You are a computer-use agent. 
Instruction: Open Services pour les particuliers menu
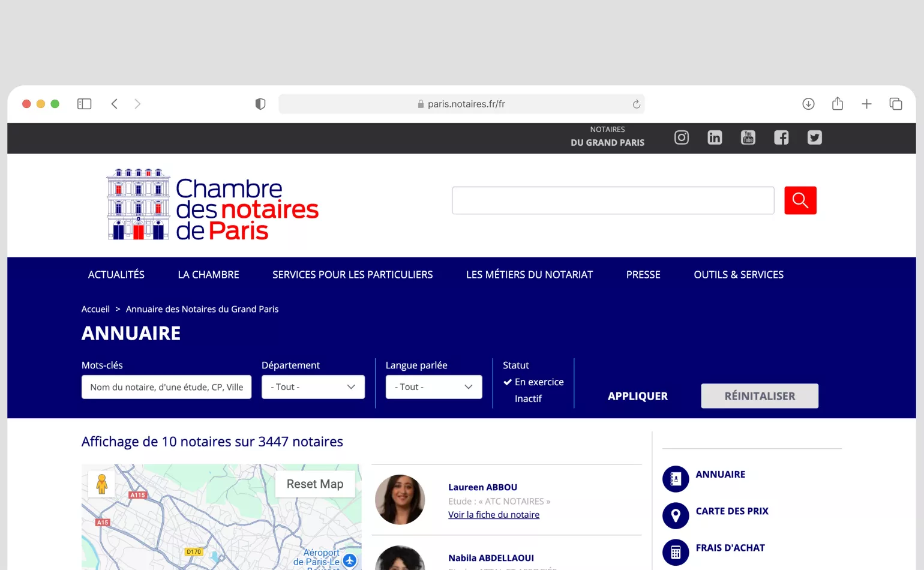click(352, 275)
